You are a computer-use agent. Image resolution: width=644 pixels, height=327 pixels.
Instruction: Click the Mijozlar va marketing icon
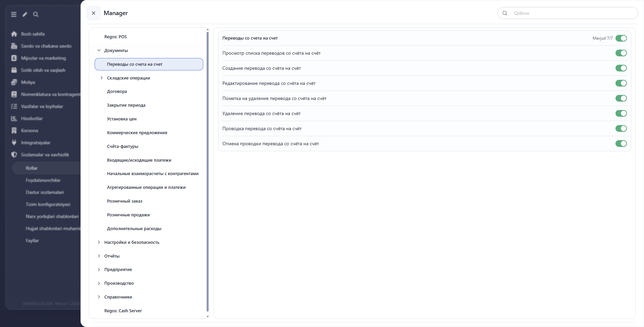pyautogui.click(x=14, y=58)
